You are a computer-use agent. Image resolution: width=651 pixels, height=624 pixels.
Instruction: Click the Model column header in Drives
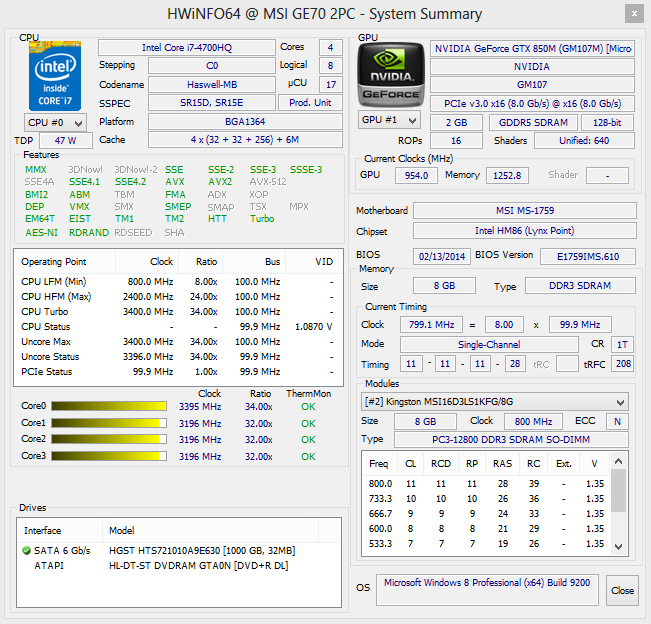pyautogui.click(x=210, y=530)
